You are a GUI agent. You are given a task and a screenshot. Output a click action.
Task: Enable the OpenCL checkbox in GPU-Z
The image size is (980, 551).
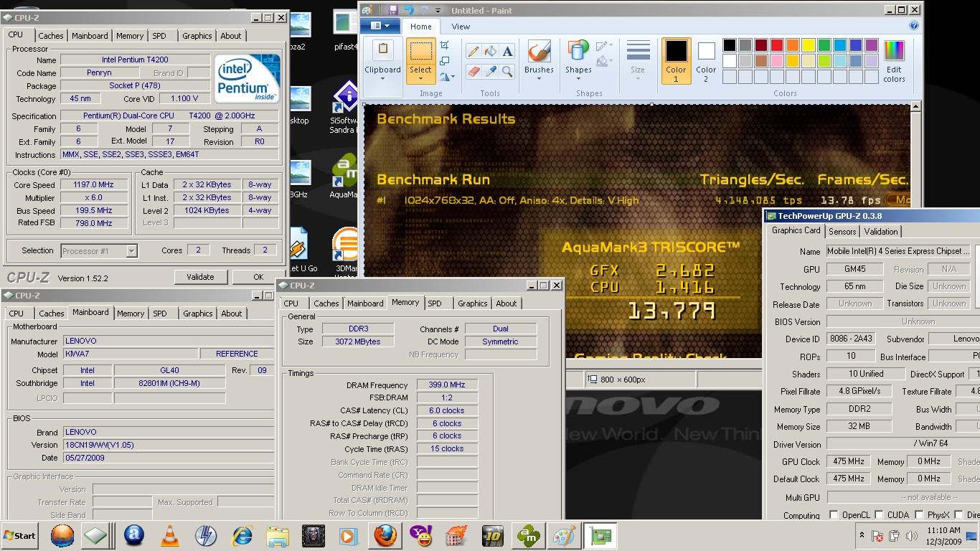pyautogui.click(x=833, y=515)
